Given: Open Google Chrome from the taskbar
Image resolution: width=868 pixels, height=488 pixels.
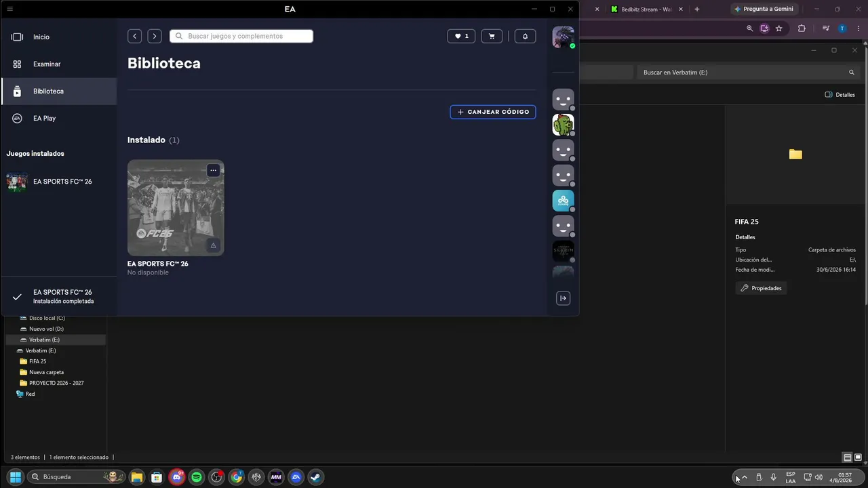Looking at the screenshot, I should (x=237, y=477).
